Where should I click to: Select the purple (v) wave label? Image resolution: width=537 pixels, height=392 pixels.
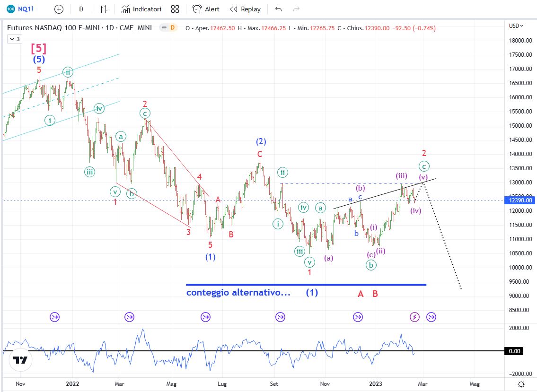pos(423,177)
